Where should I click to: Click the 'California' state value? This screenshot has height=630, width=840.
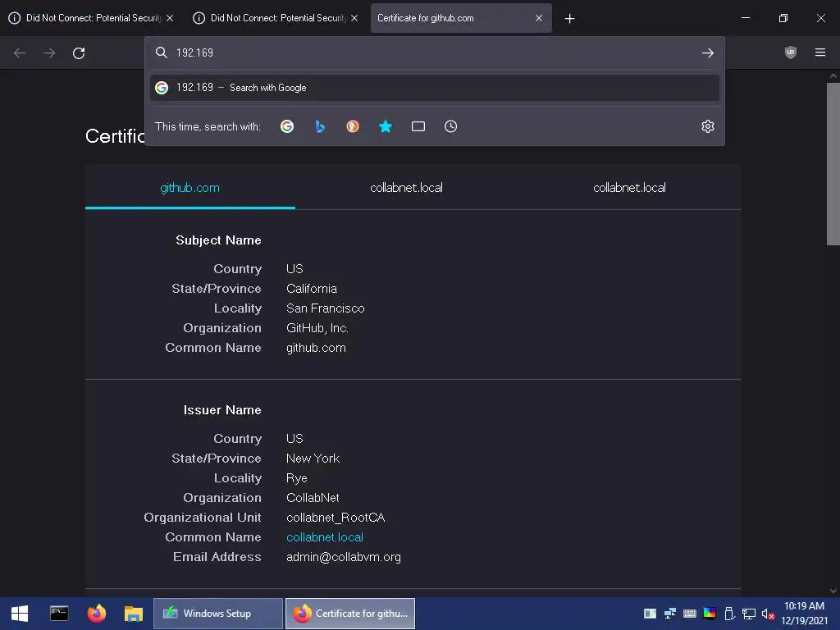click(311, 289)
